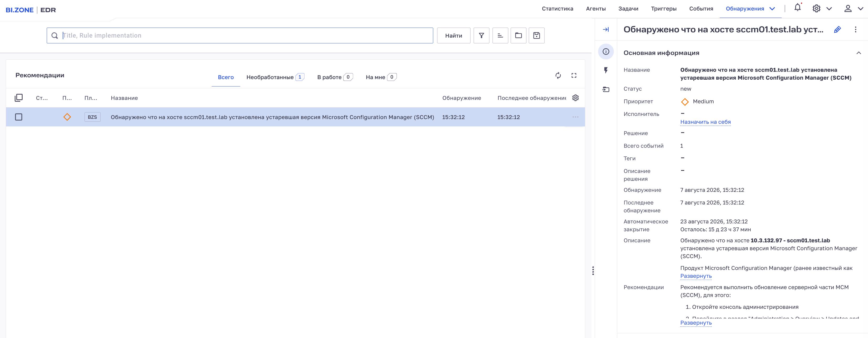Viewport: 868px width, 338px height.
Task: Open detection kebab menu in panel header
Action: point(856,30)
